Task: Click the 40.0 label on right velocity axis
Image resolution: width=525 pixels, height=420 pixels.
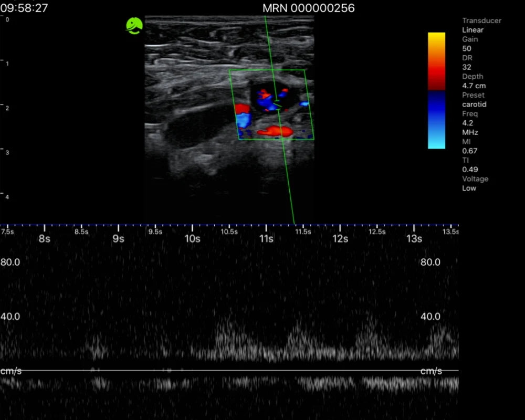Action: pos(430,317)
